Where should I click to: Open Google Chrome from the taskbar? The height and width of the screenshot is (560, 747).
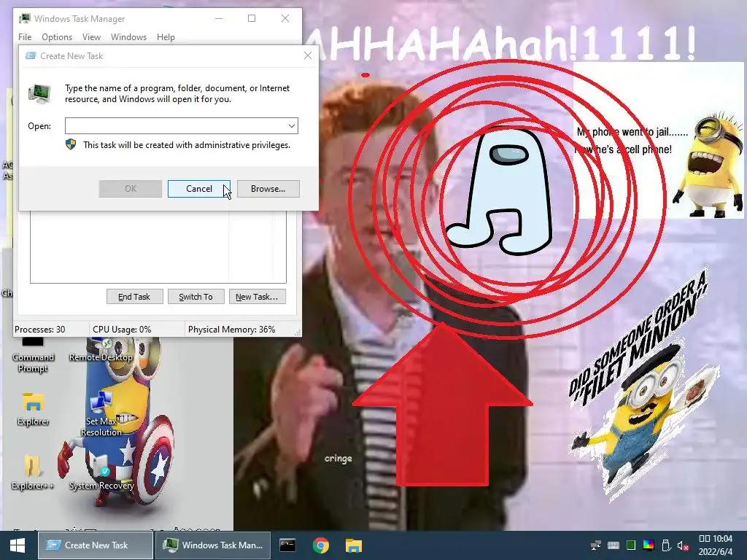[321, 545]
